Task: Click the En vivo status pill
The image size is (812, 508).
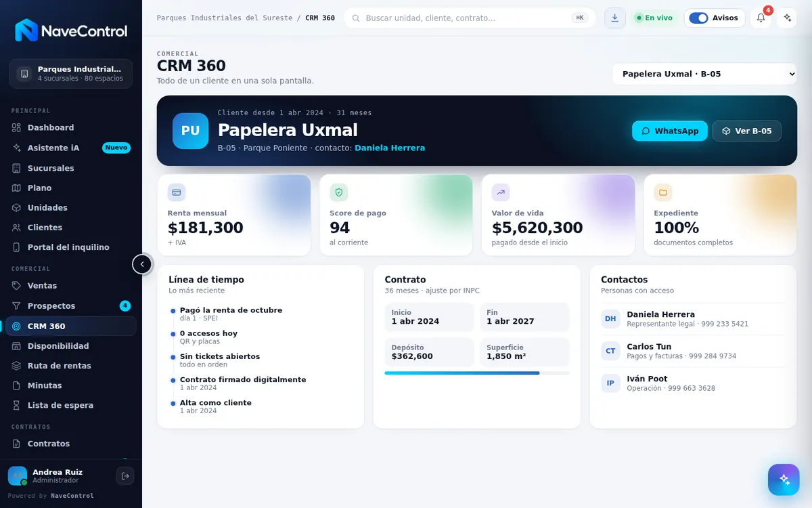Action: click(654, 18)
